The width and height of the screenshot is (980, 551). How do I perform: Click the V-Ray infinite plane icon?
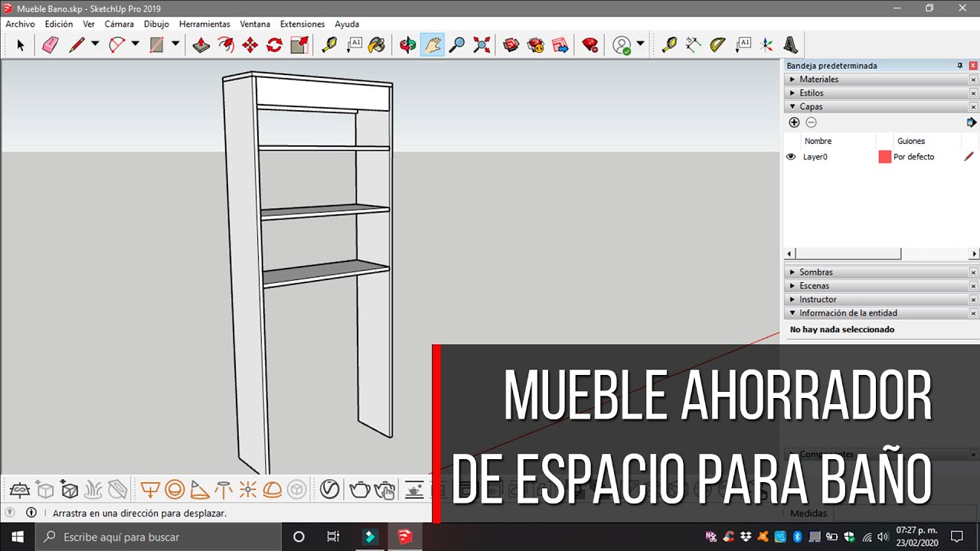coord(18,489)
